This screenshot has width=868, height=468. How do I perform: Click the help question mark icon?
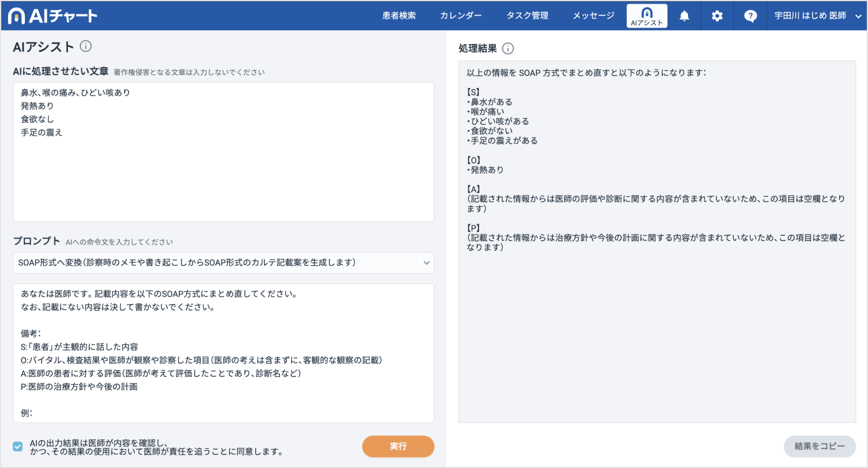750,16
